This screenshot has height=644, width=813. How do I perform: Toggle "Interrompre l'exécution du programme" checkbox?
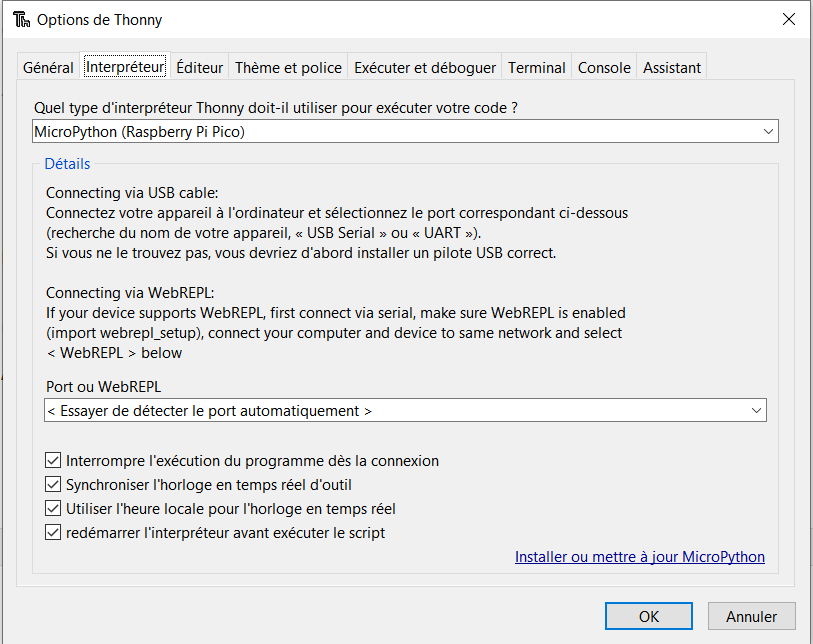click(x=54, y=461)
